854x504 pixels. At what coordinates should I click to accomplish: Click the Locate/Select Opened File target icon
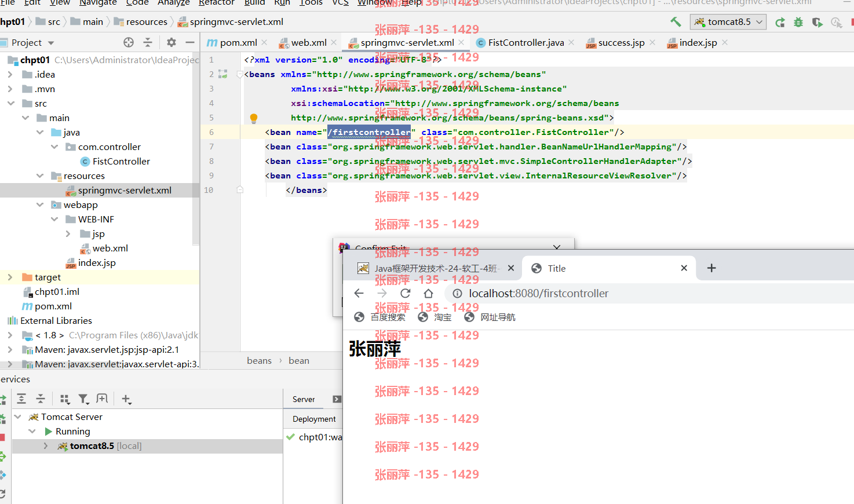pos(129,42)
